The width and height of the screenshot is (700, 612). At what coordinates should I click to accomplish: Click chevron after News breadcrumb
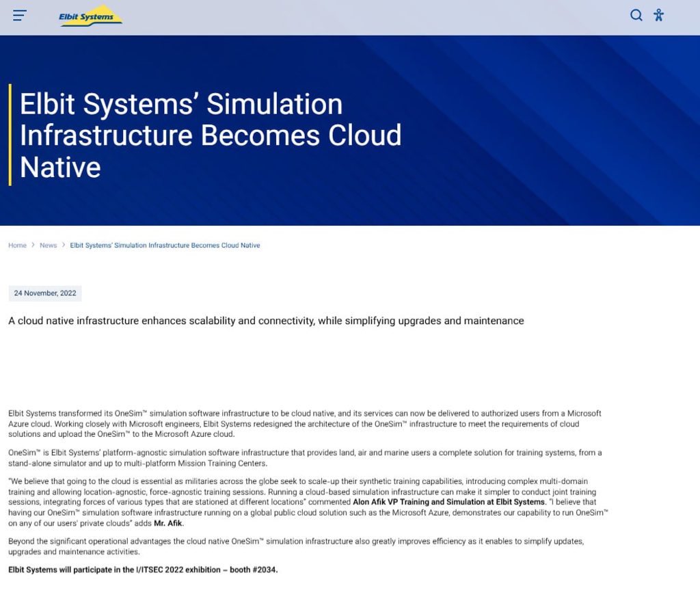click(64, 245)
